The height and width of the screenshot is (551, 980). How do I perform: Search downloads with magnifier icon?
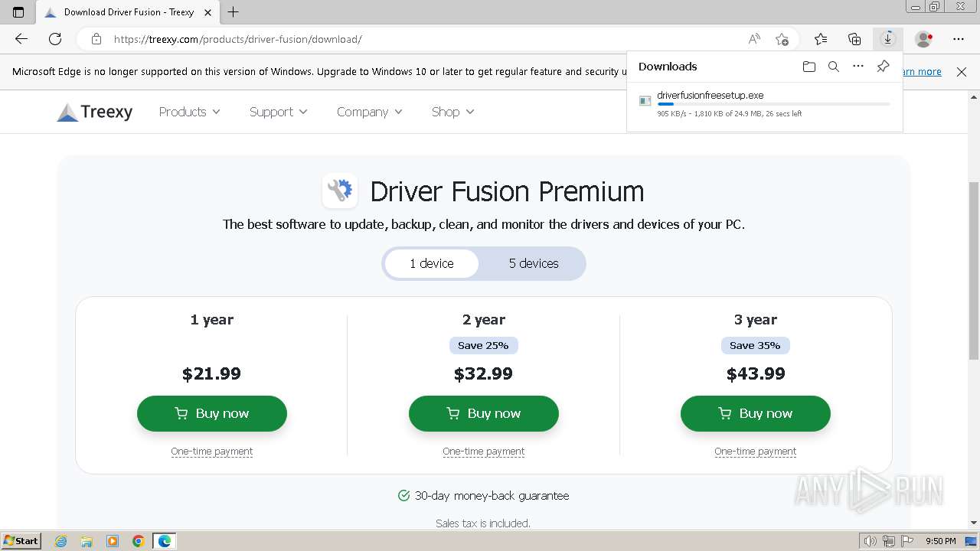834,67
